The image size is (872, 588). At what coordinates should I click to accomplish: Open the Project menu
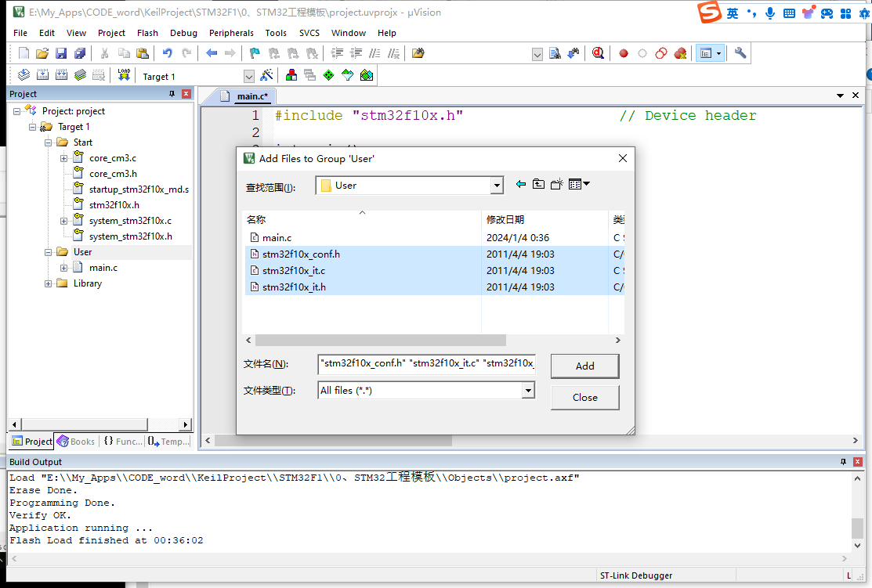[111, 33]
